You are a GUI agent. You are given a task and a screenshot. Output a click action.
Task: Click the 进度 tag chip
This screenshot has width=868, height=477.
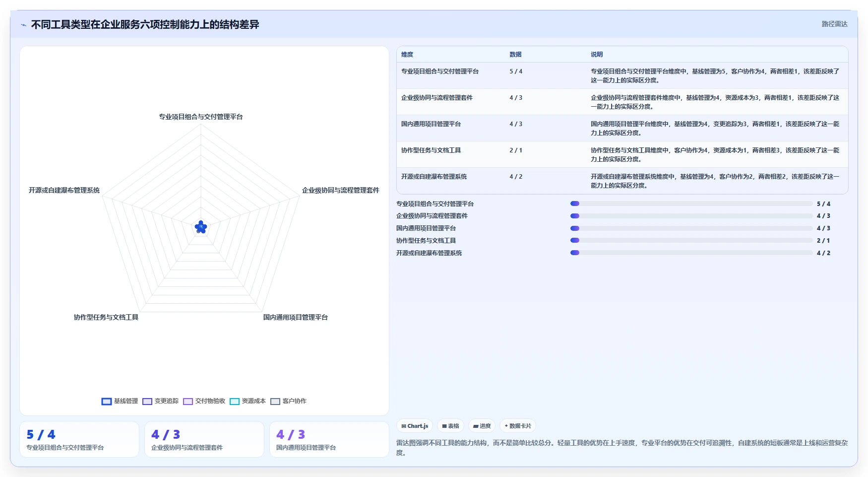pyautogui.click(x=482, y=426)
